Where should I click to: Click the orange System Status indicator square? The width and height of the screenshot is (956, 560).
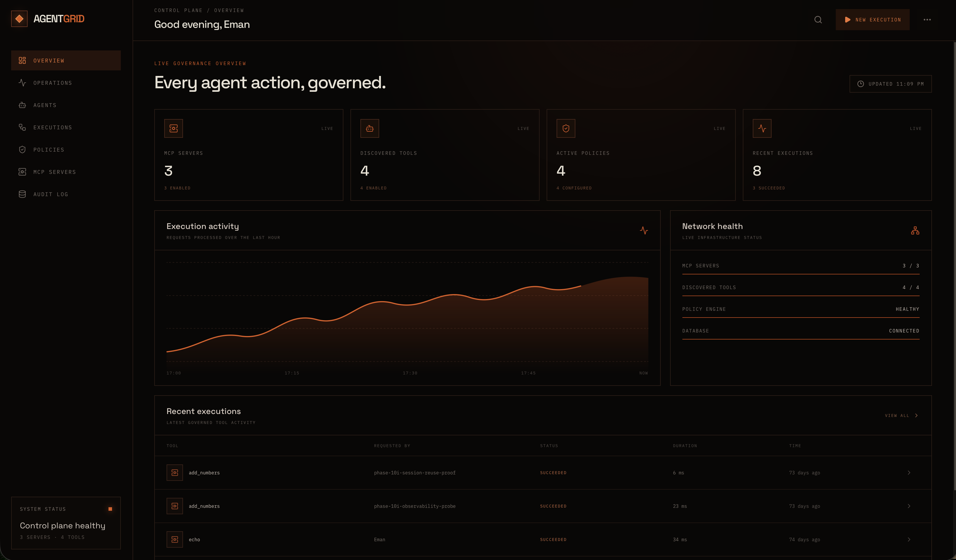coord(110,509)
